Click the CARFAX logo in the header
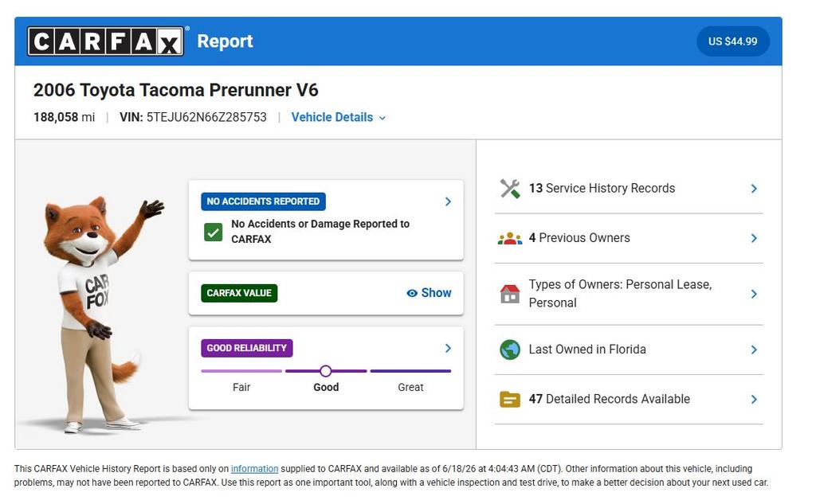The image size is (816, 504). pos(106,41)
